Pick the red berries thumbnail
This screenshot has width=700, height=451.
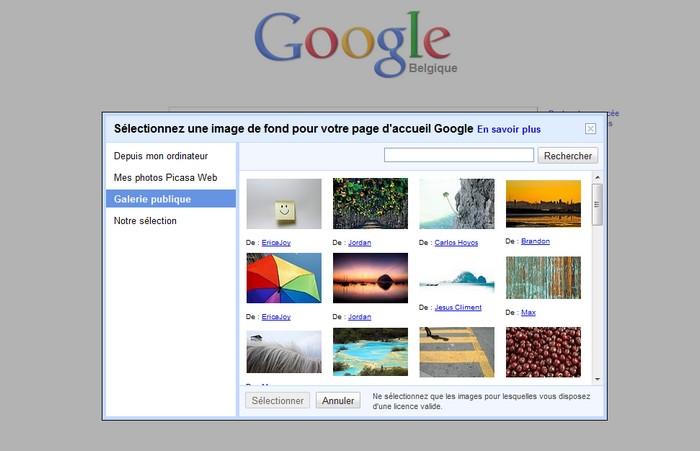543,352
